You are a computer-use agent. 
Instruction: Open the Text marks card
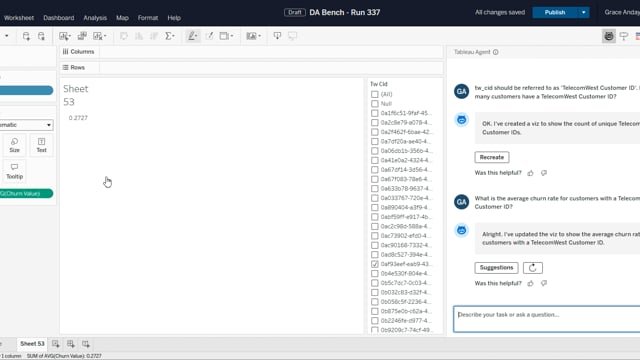click(41, 145)
